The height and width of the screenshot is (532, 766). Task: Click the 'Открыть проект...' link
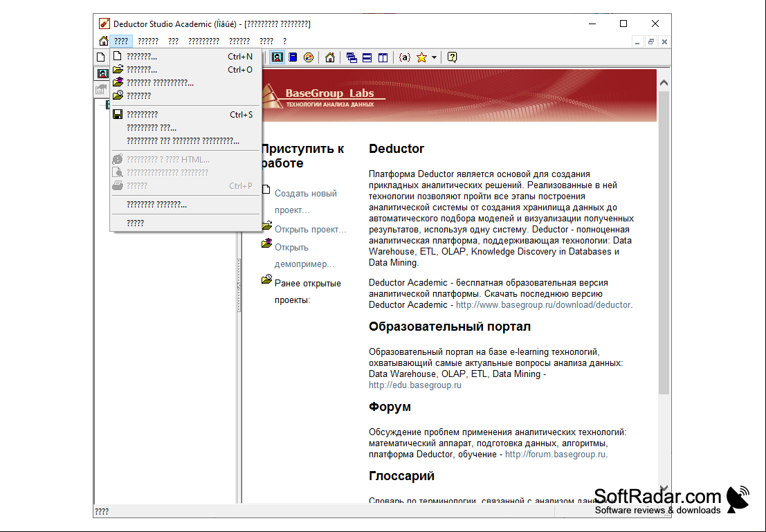pyautogui.click(x=310, y=229)
